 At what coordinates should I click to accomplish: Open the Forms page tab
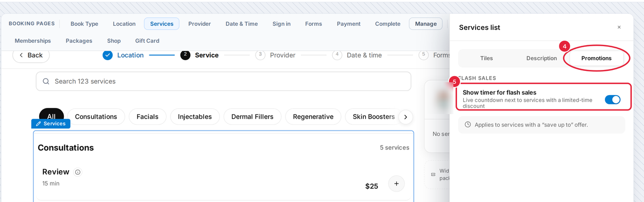[313, 24]
